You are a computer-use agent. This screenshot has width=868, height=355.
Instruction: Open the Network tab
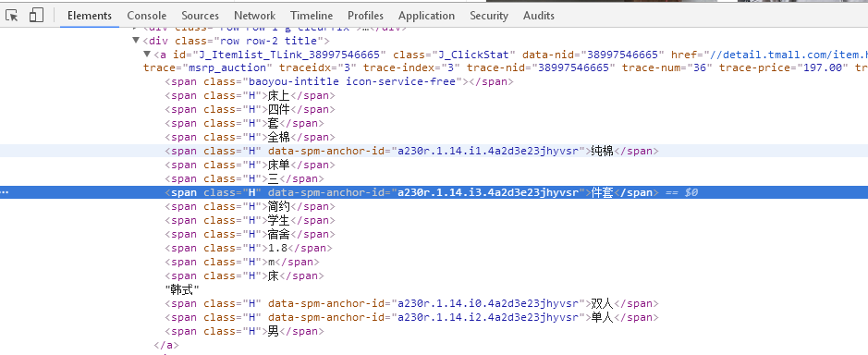point(254,16)
